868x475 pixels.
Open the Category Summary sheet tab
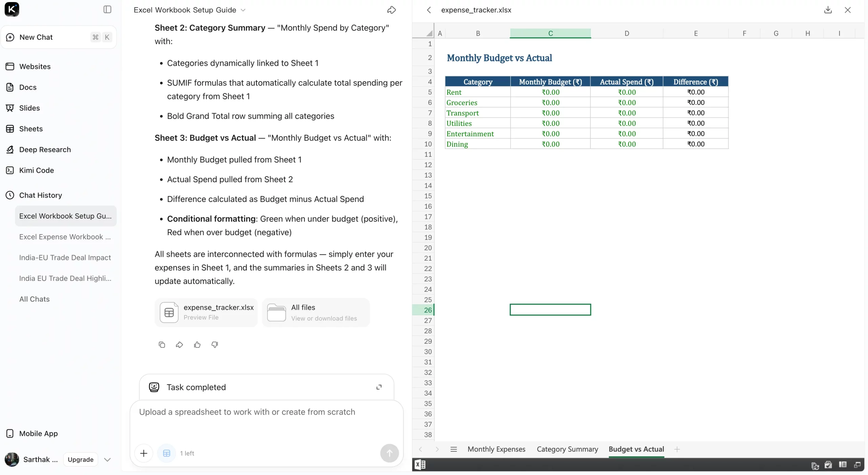pyautogui.click(x=567, y=449)
